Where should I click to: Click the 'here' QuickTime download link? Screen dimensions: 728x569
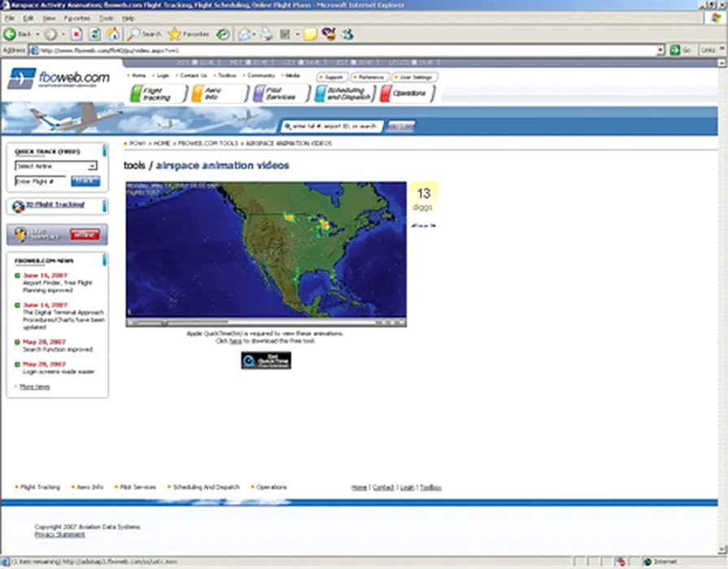click(x=235, y=341)
